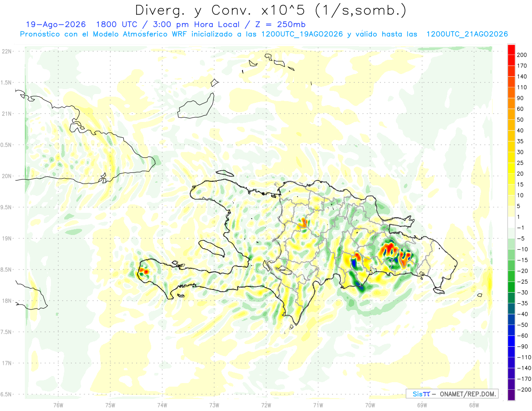
Task: Click the 21N latitude label
Action: tap(6, 114)
